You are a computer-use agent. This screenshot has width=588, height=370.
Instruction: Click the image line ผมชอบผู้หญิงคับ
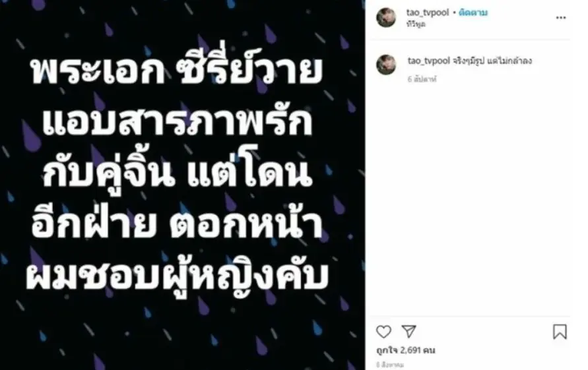point(177,278)
